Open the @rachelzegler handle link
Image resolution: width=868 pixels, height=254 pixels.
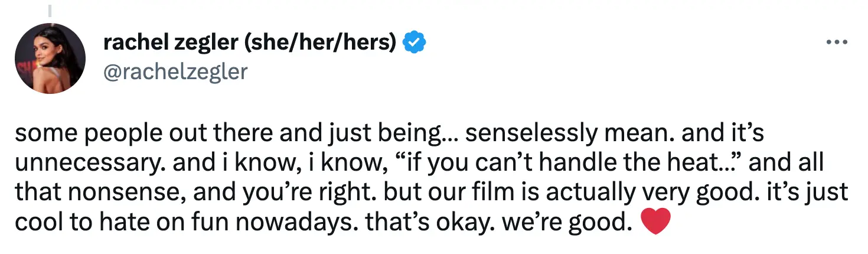[x=175, y=71]
